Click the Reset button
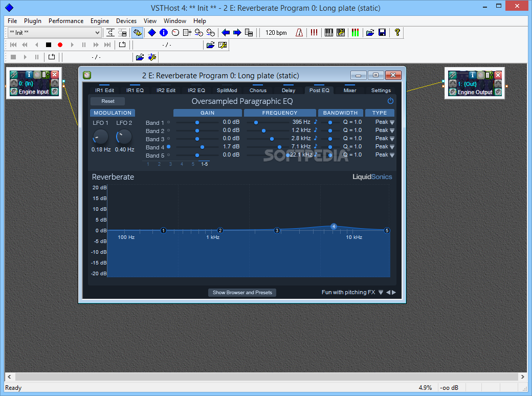The image size is (532, 396). coord(108,101)
